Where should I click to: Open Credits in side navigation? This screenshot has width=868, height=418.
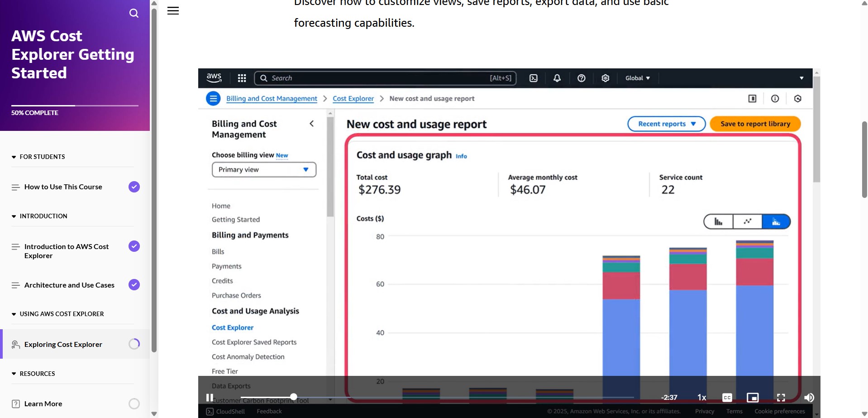222,281
